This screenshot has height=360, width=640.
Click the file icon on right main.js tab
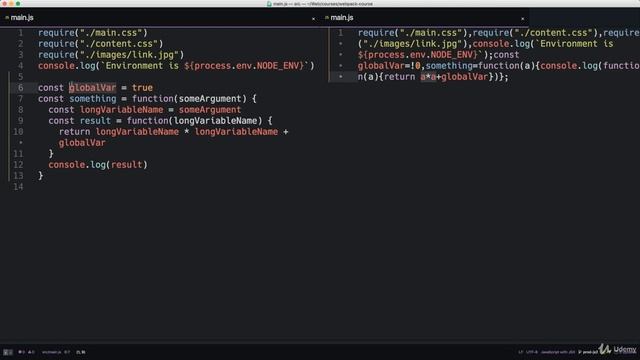click(327, 18)
